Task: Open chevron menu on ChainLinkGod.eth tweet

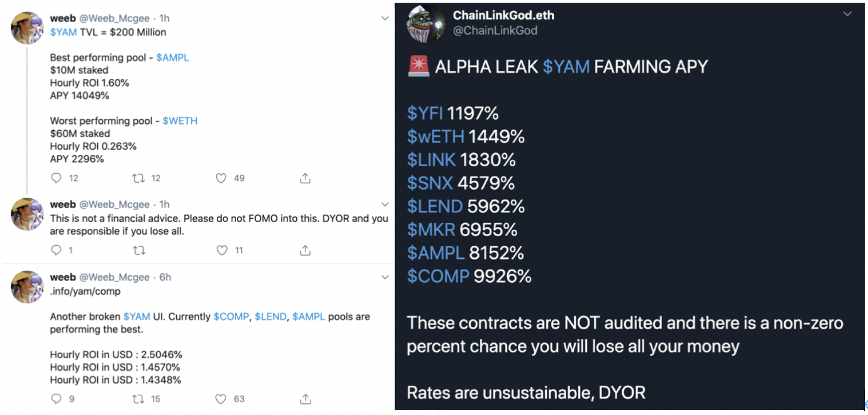Action: [847, 14]
